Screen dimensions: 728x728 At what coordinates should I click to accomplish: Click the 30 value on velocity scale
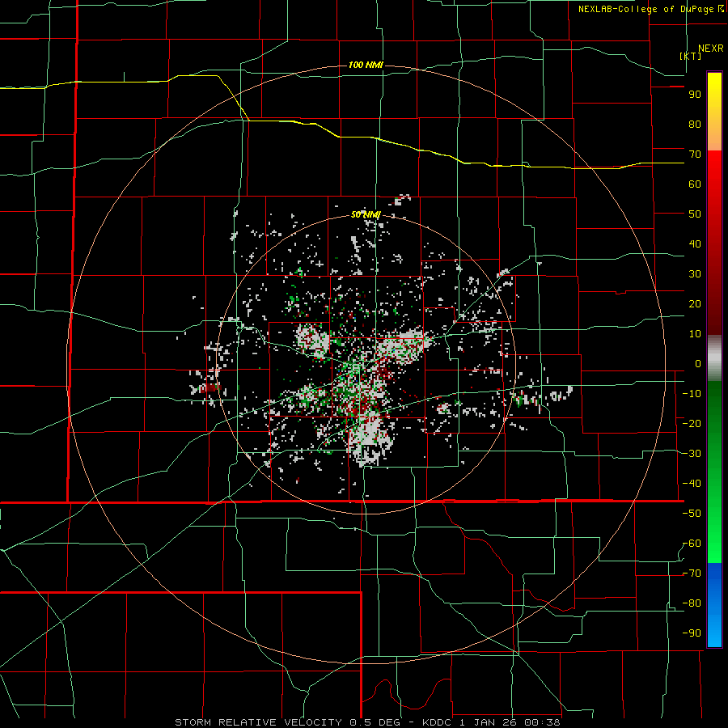pyautogui.click(x=695, y=274)
